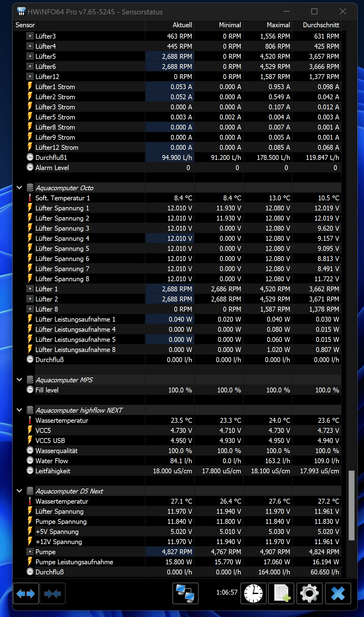
Task: Click the Sensor column header
Action: tap(79, 25)
